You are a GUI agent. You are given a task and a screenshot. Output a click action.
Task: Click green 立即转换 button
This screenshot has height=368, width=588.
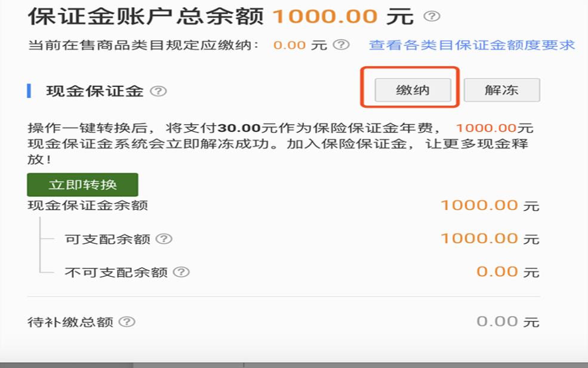pos(82,185)
